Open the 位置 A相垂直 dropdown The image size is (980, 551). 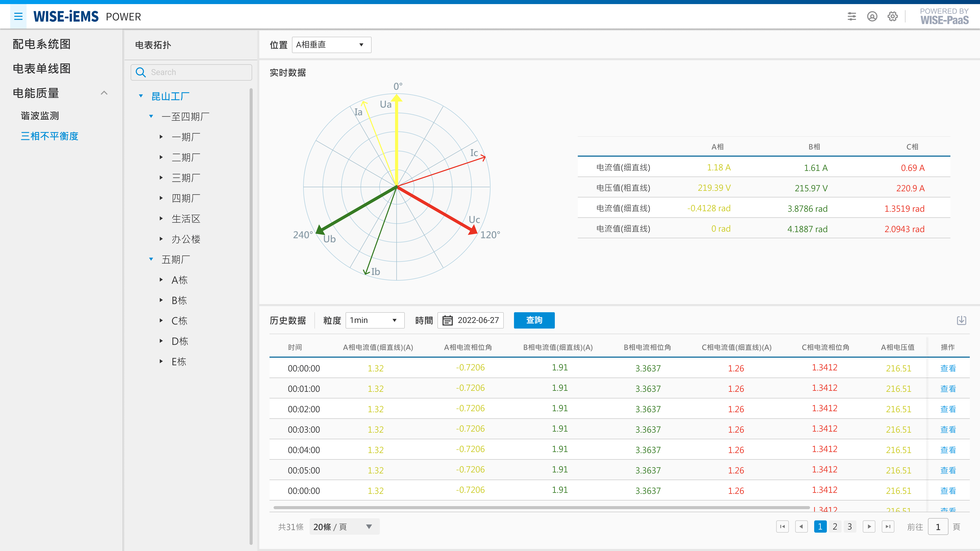point(330,44)
